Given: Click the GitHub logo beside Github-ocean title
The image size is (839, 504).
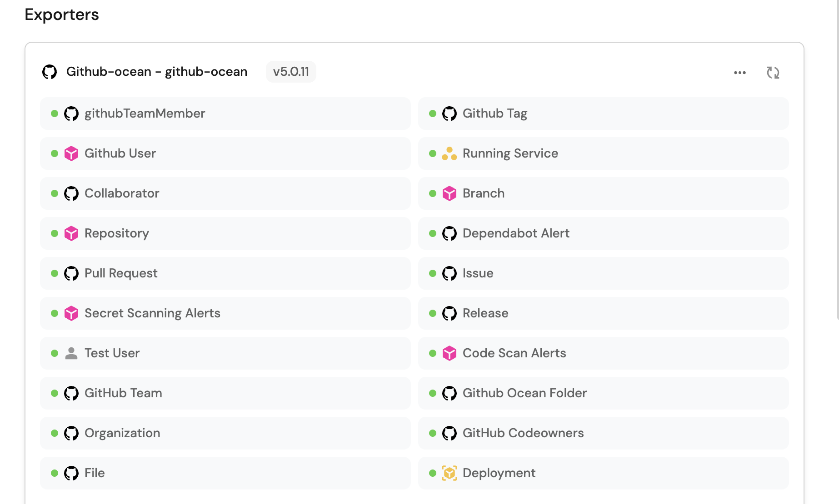Looking at the screenshot, I should (x=50, y=72).
